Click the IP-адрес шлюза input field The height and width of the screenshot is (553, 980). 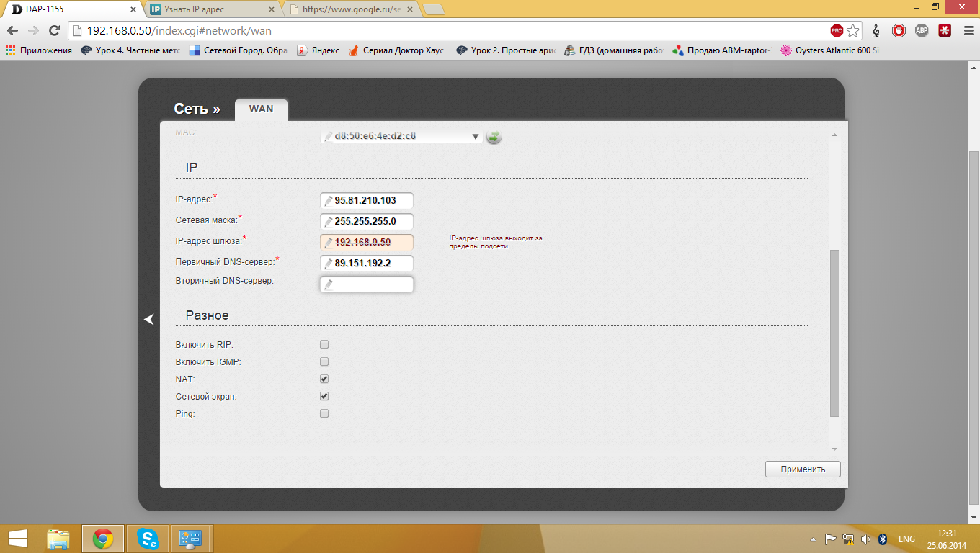tap(367, 242)
